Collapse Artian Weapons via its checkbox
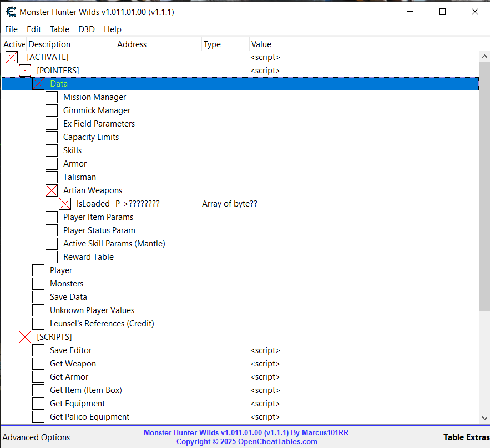The image size is (490, 448). coord(52,190)
